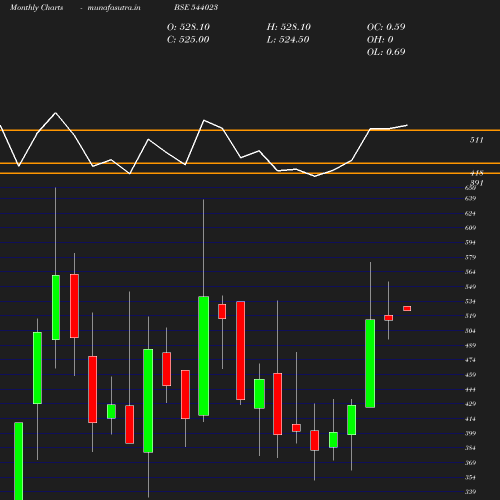
Task: Click the price axis label '624'
Action: tap(470, 213)
